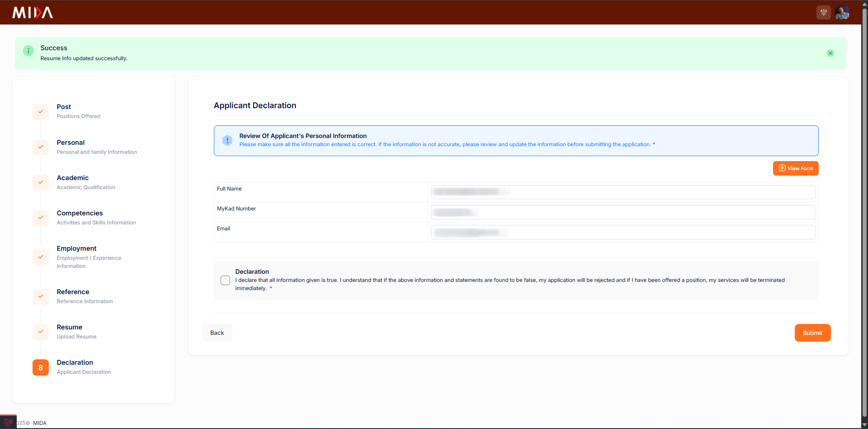Click the Full Name input field

623,192
